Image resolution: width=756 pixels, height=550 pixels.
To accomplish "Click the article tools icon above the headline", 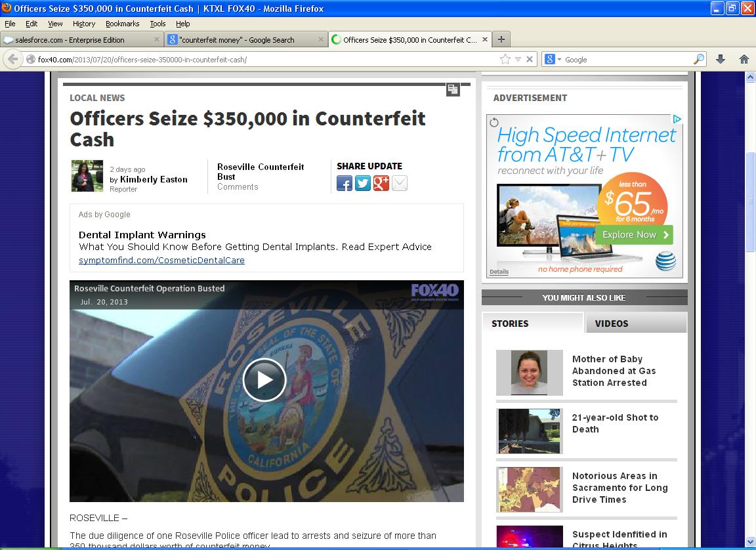I will 453,89.
